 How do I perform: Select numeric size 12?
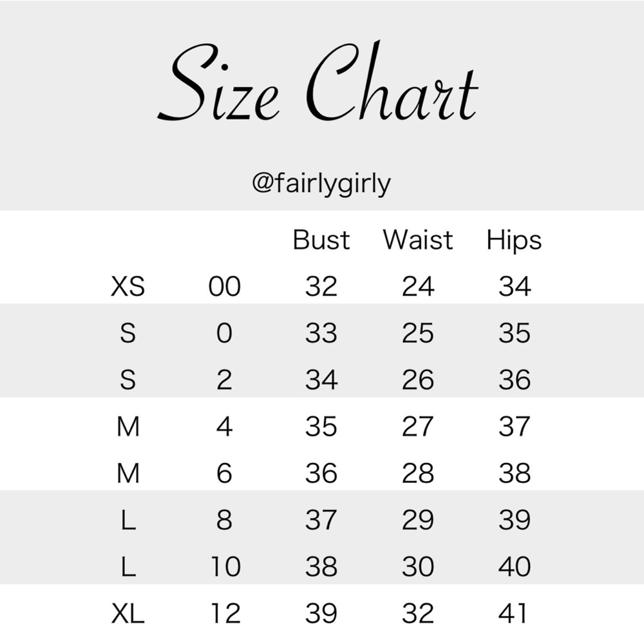[x=225, y=613]
